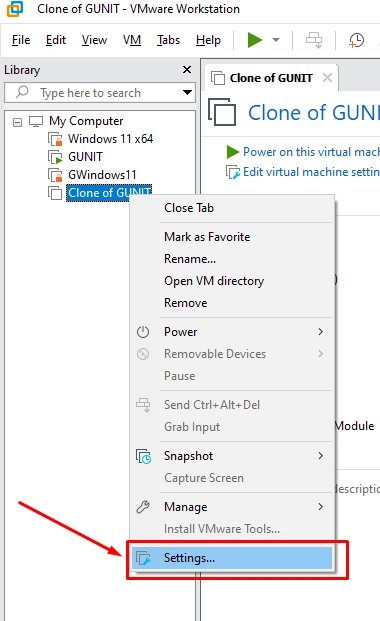
Task: Click the locked VM icon beside Windows 11 x64
Action: pyautogui.click(x=55, y=139)
